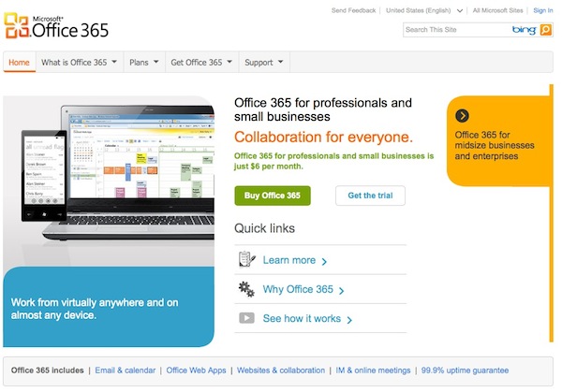Open the What is Office 365 menu
The height and width of the screenshot is (392, 562).
(80, 63)
